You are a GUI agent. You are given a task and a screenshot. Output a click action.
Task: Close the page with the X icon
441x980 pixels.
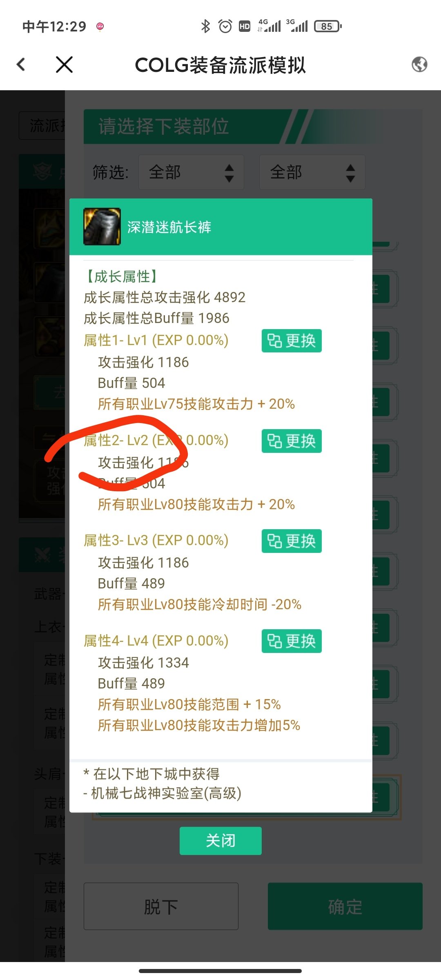tap(64, 65)
